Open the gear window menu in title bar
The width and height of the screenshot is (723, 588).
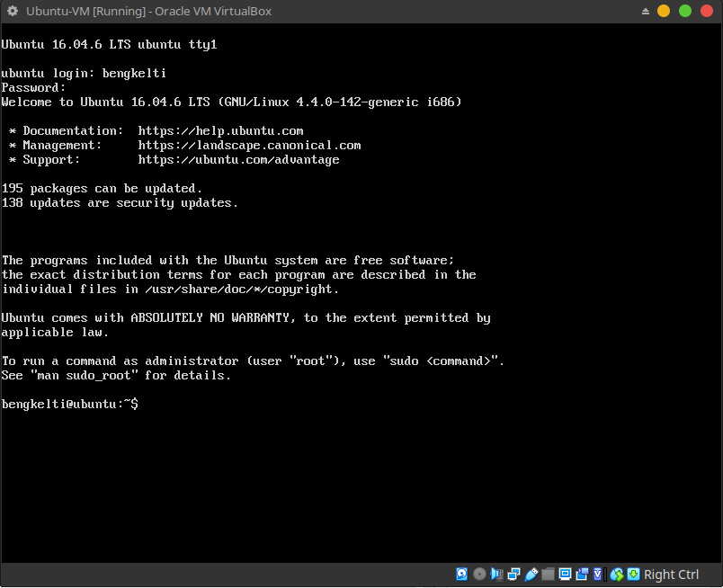point(13,11)
